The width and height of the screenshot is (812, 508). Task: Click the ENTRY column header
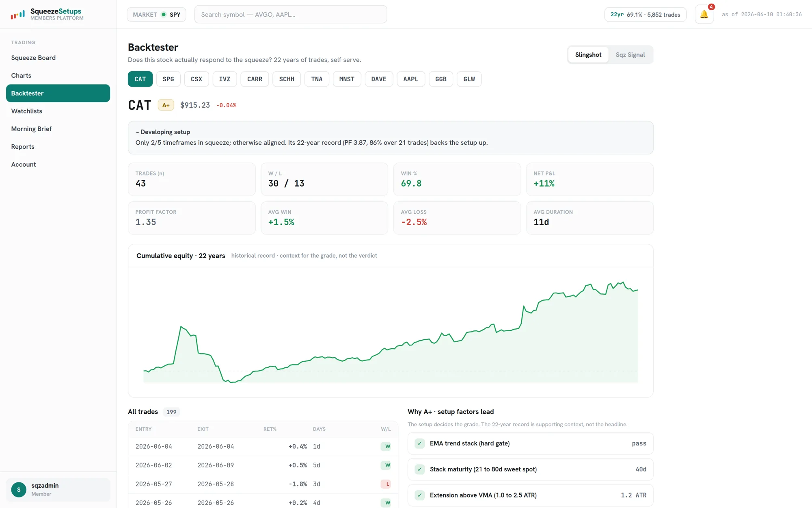coord(143,429)
